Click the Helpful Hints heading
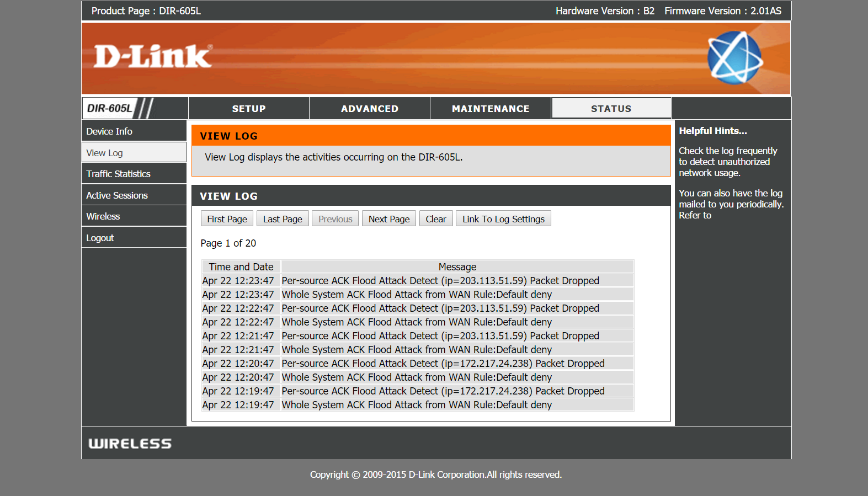 pos(713,131)
